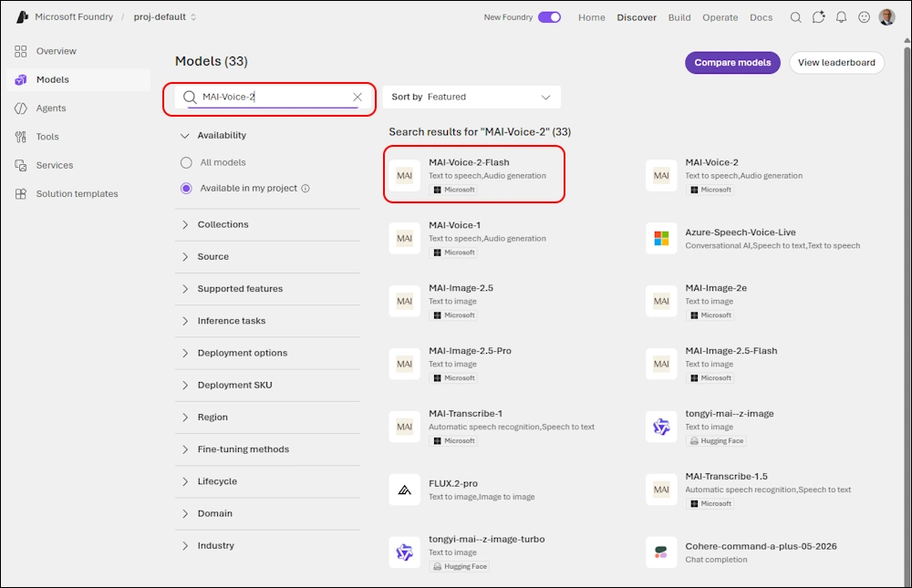912x588 pixels.
Task: Open the MAI-Image-2.5-Pro model title
Action: 470,351
